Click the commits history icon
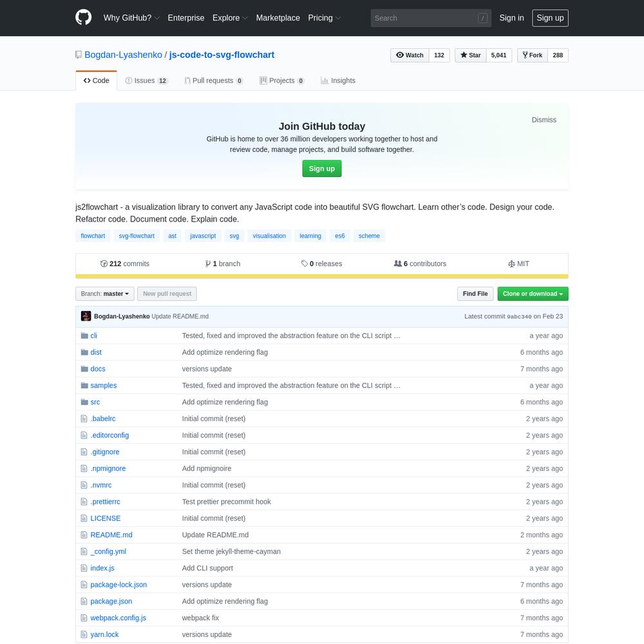This screenshot has height=644, width=644. tap(104, 263)
